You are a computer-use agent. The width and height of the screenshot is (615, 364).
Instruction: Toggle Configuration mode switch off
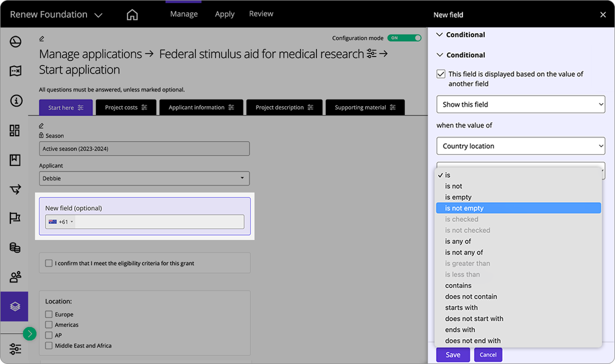click(x=405, y=38)
